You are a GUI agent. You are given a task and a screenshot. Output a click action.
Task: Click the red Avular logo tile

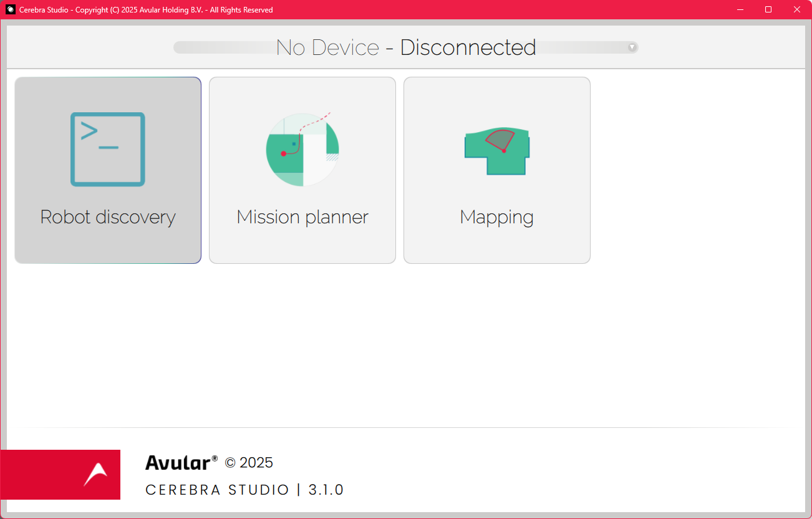(60, 475)
